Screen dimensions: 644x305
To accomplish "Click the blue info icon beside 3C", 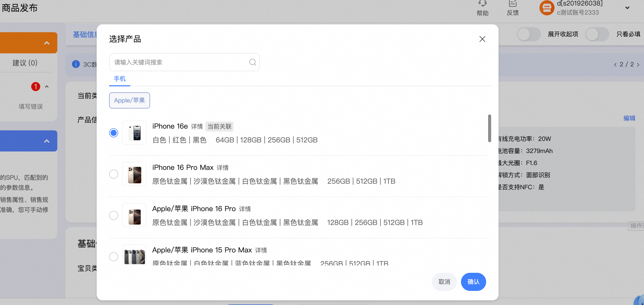I will [x=76, y=64].
